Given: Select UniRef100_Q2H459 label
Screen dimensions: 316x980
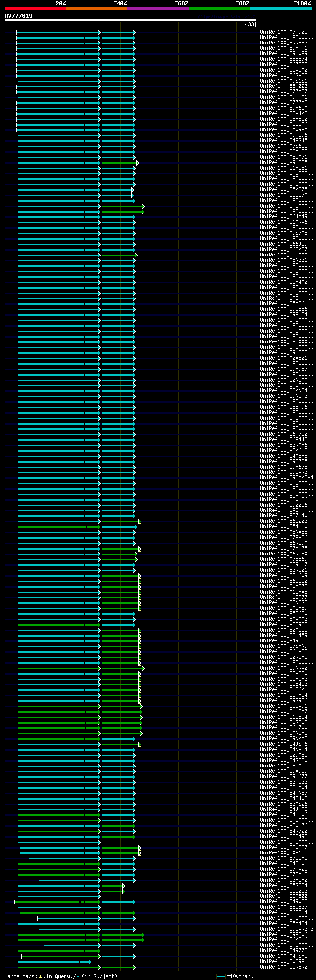Looking at the screenshot, I should 283,635.
